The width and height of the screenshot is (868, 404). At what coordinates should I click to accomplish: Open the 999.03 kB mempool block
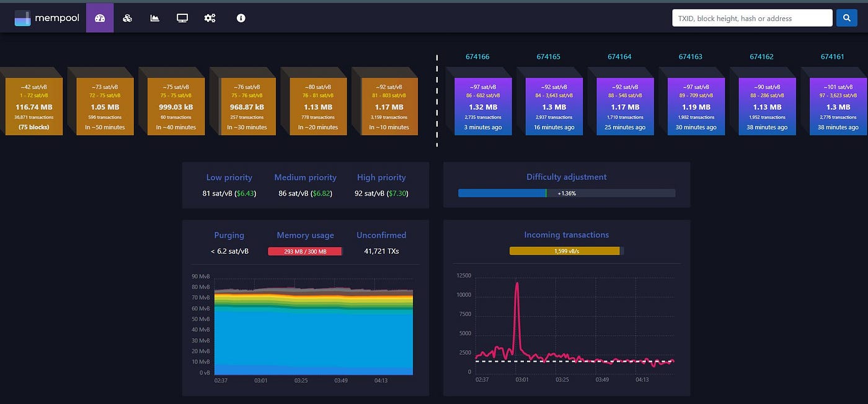(176, 106)
